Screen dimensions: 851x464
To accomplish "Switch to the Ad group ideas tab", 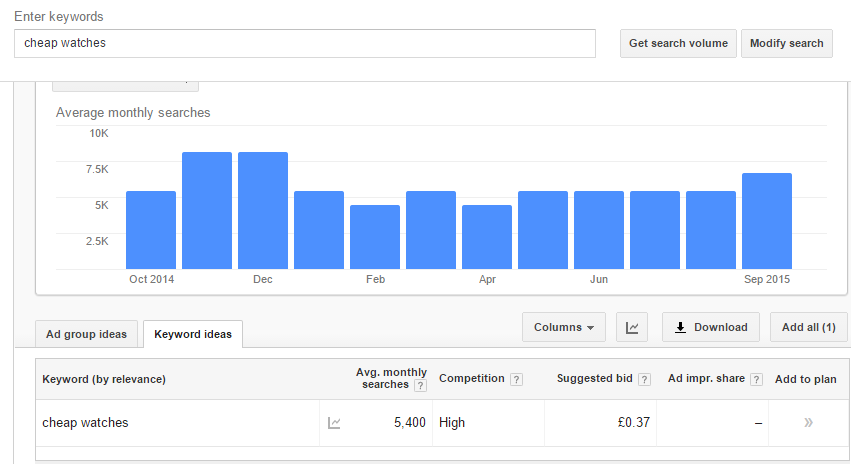I will point(85,334).
